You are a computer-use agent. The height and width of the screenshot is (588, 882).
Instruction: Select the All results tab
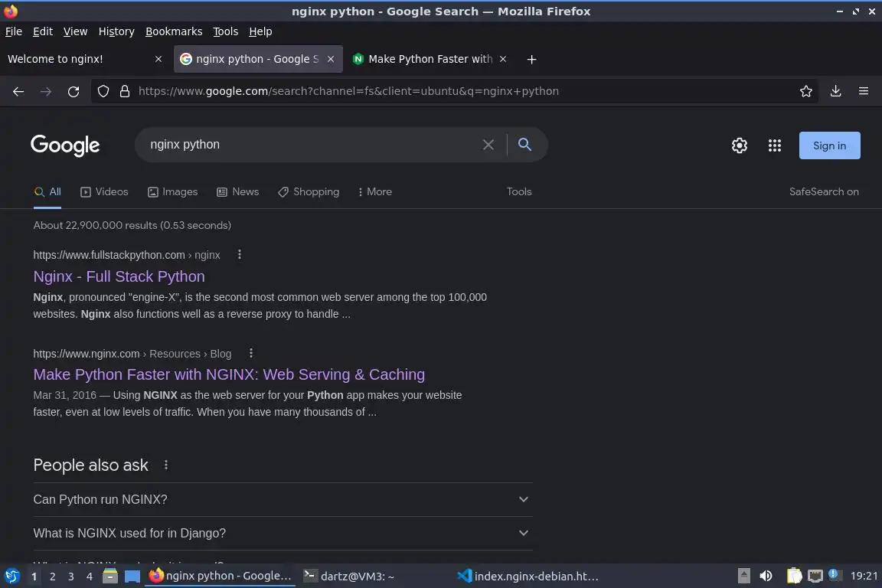click(x=47, y=192)
